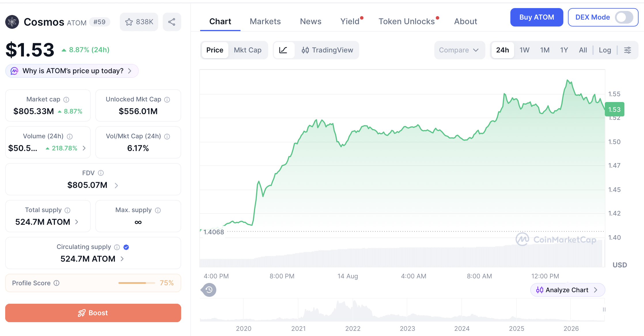Open chart settings sliders icon

coord(628,50)
